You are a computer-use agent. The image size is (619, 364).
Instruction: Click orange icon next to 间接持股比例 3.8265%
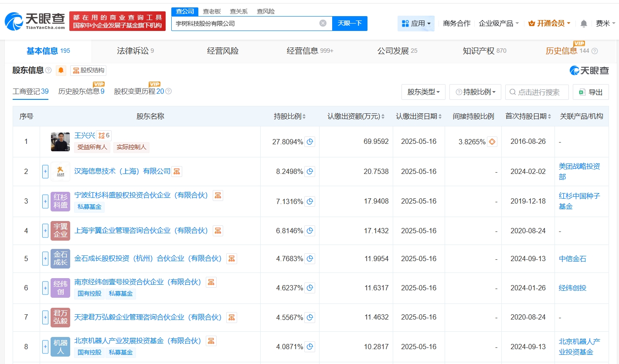[492, 142]
